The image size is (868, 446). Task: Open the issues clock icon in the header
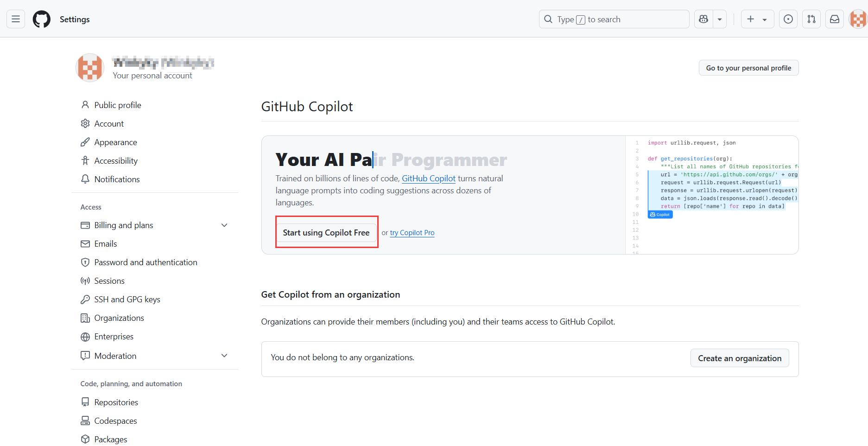[788, 19]
